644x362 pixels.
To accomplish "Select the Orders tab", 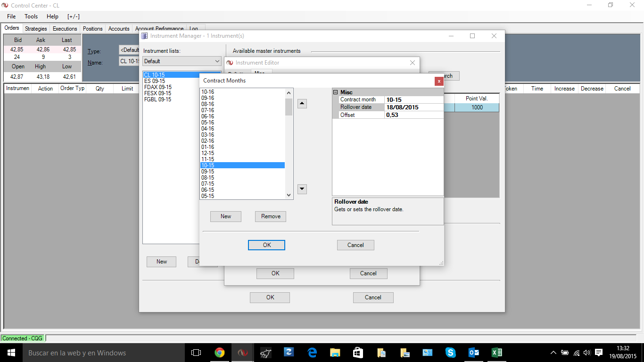I will click(12, 28).
